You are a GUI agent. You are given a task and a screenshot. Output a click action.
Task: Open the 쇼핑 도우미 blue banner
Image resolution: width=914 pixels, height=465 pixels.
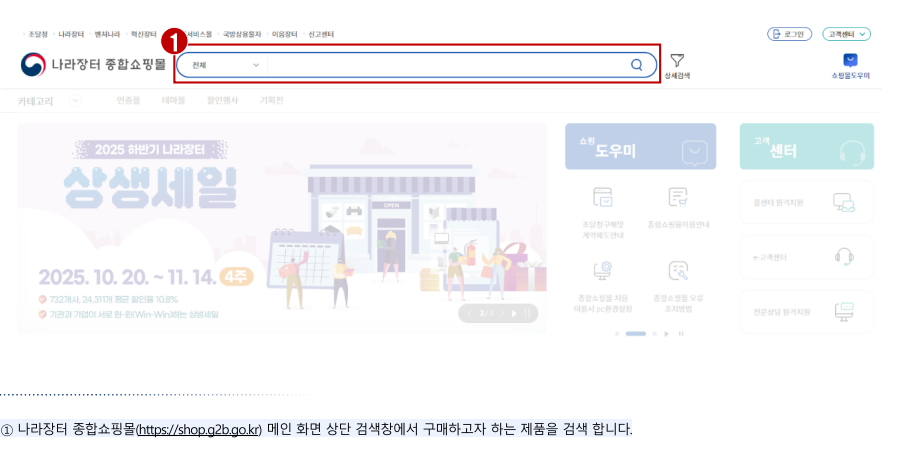click(x=640, y=146)
